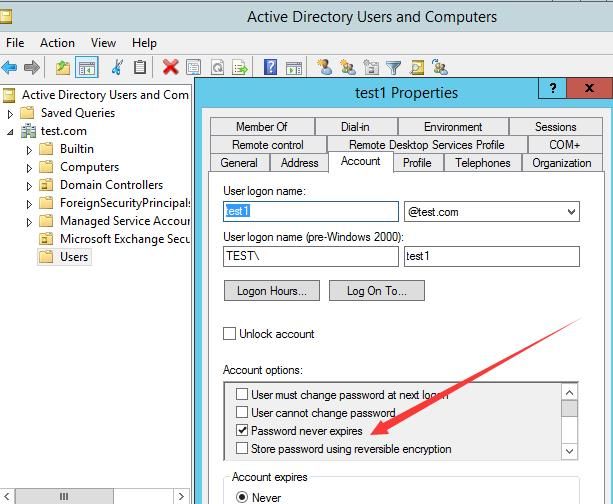The height and width of the screenshot is (504, 613).
Task: Open the @test.com UPN suffix dropdown
Action: 571,212
